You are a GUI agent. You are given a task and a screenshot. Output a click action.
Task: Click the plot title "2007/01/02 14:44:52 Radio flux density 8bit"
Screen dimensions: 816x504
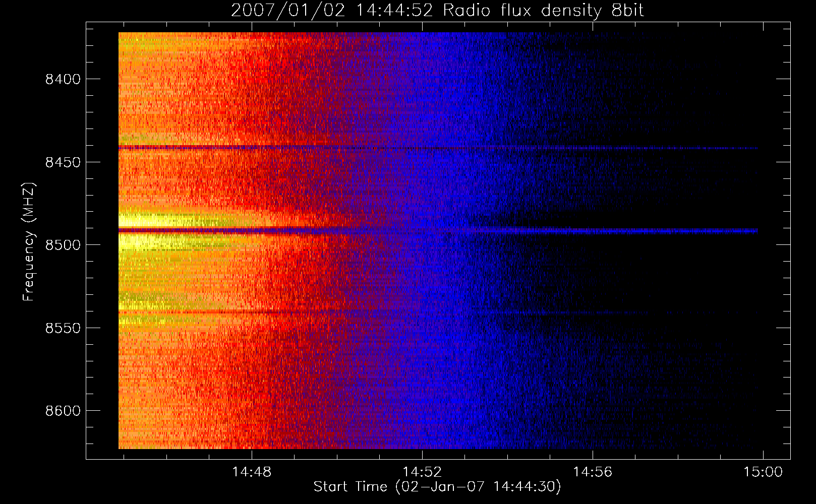[x=437, y=11]
